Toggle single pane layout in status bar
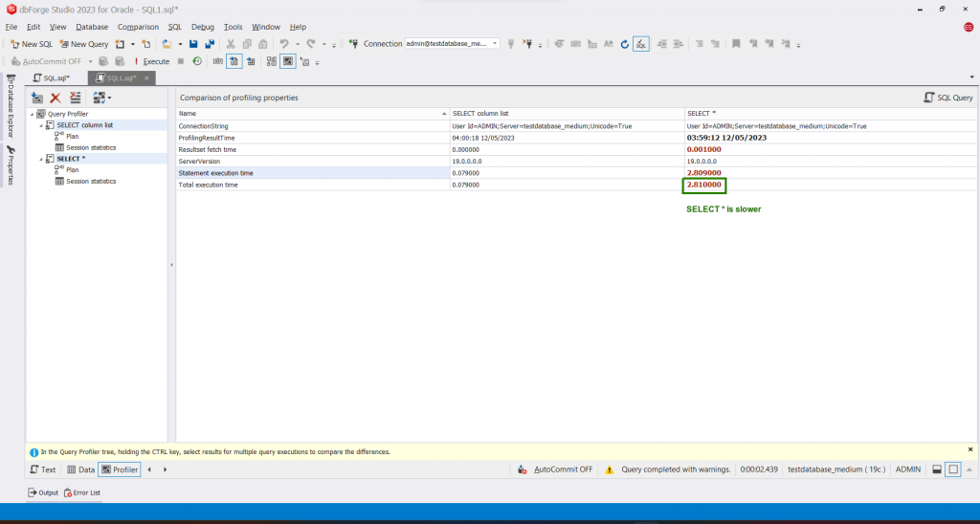The image size is (980, 524). click(953, 469)
